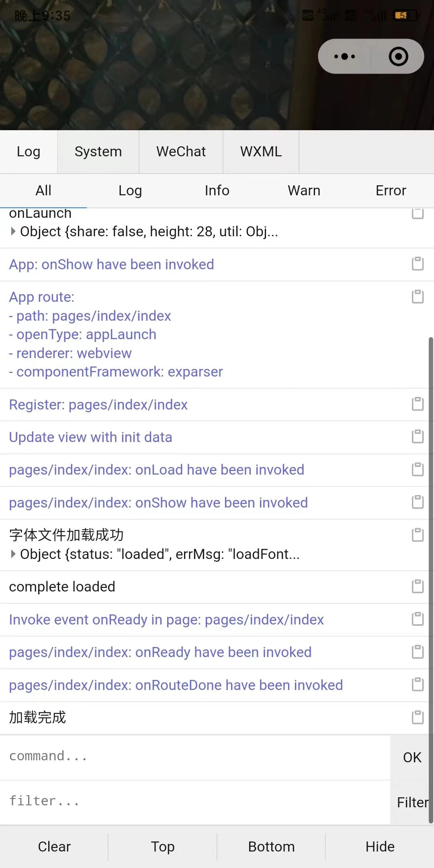Hide the vConsole panel
This screenshot has height=868, width=434.
point(380,847)
